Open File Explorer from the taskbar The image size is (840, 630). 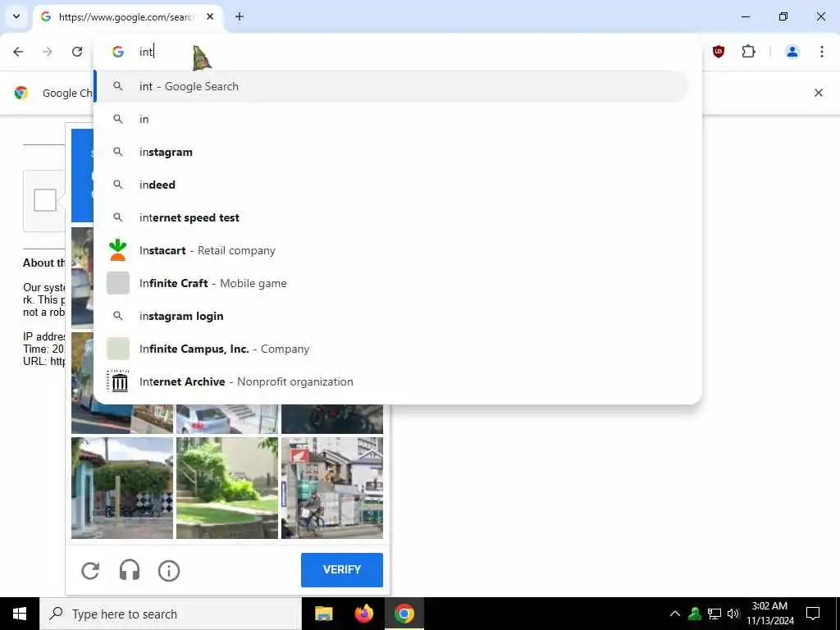pyautogui.click(x=323, y=614)
